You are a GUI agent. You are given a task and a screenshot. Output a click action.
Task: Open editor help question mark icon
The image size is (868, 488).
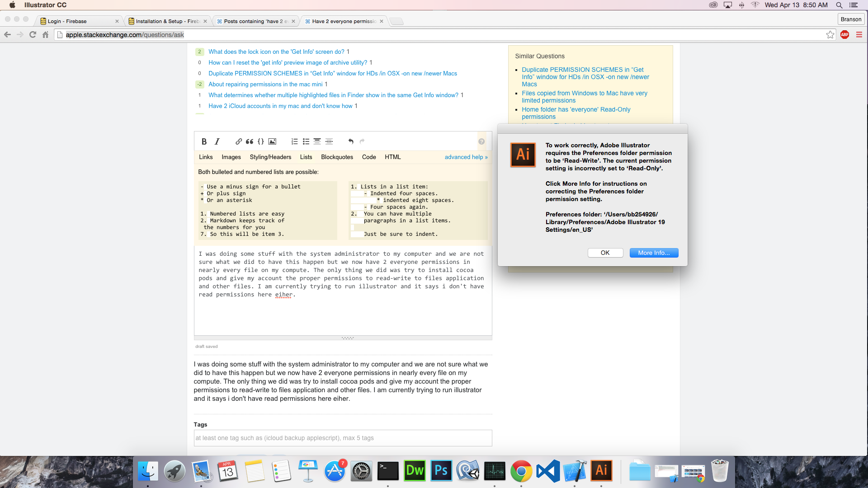click(x=481, y=141)
